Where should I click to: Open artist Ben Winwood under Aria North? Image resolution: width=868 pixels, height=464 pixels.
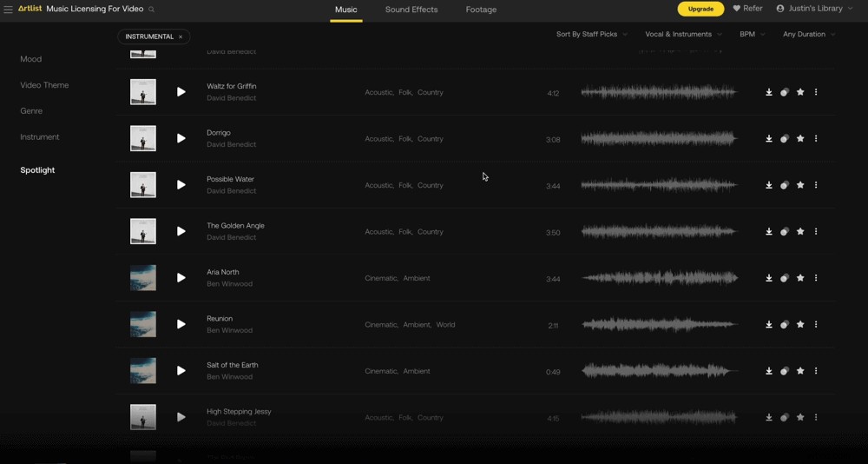[x=230, y=284]
